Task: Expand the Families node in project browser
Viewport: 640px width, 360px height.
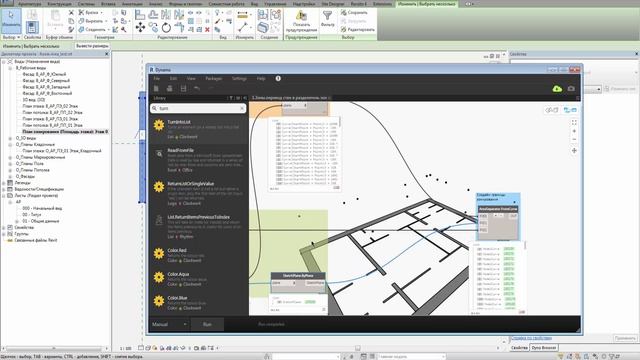Action: (x=4, y=227)
